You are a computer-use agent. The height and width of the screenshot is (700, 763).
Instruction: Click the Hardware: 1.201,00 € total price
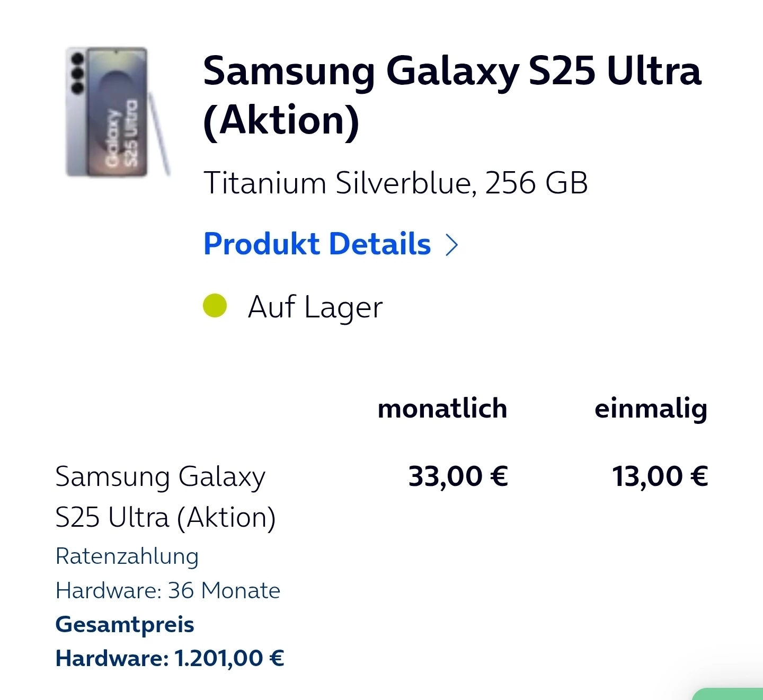[170, 658]
